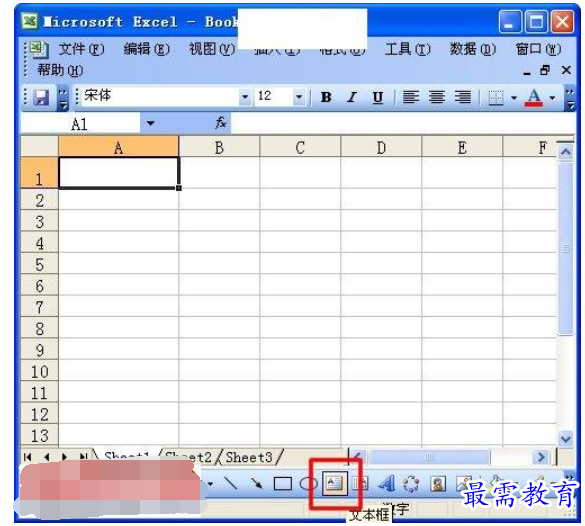Screen dimensions: 585x526
Task: Open the font name dropdown
Action: click(245, 97)
